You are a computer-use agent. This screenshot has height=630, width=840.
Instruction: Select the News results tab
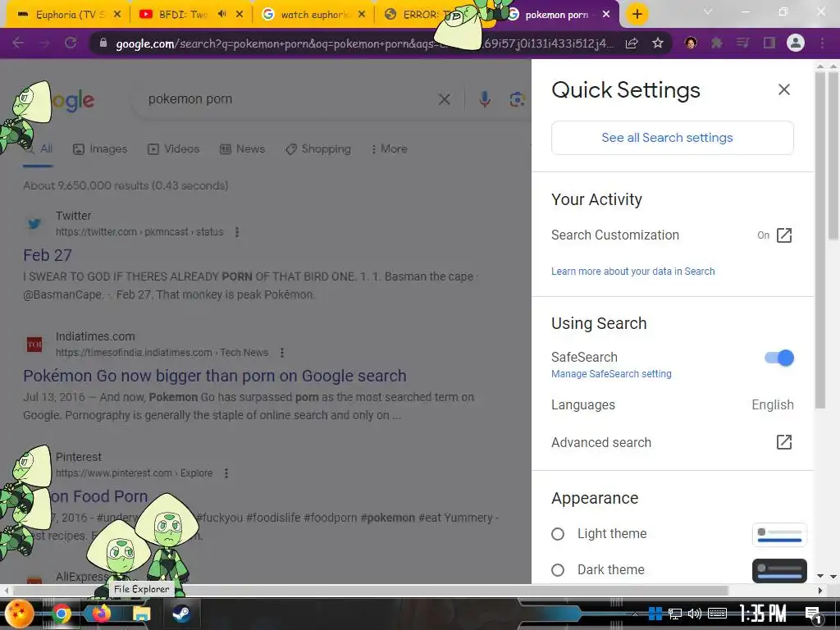[243, 149]
